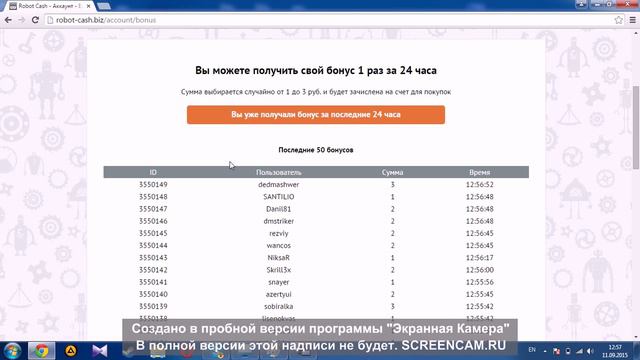Screen dimensions: 640x360
Task: Show hidden tray icons arrow
Action: pyautogui.click(x=545, y=351)
